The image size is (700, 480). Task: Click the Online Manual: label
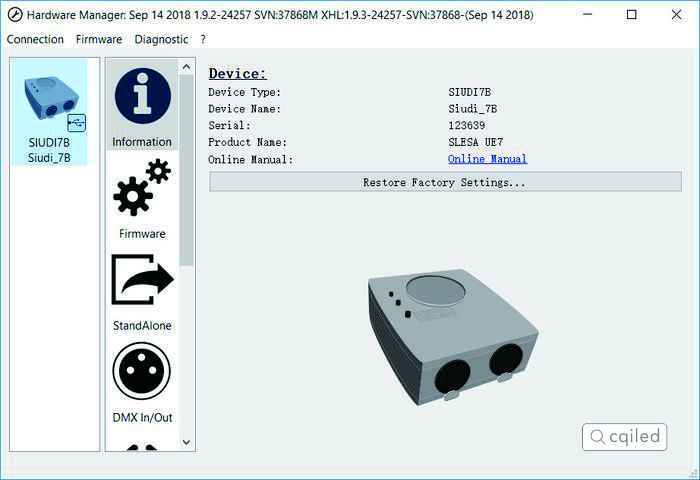pos(250,159)
